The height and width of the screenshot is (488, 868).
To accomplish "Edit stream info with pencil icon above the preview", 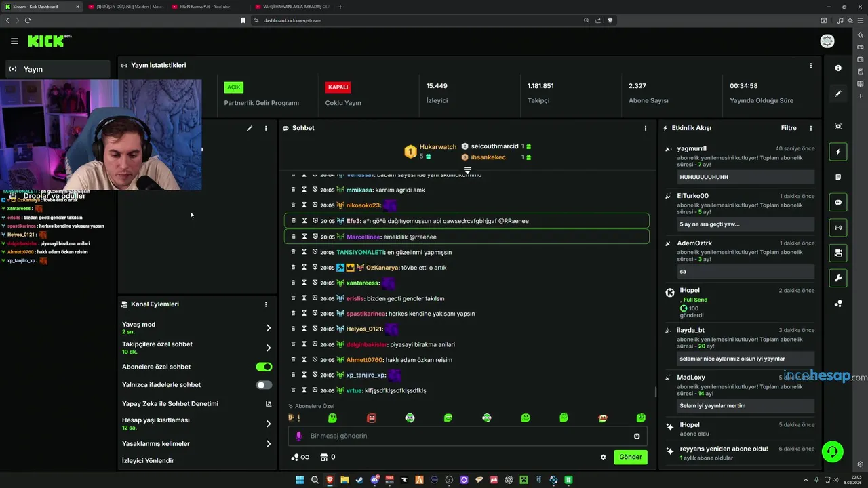I will [250, 128].
